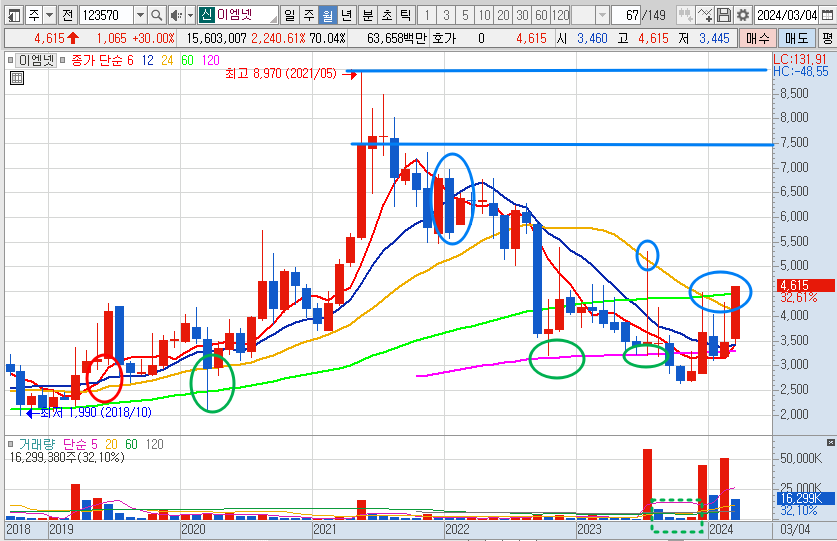837x541 pixels.
Task: Click the speaker sound alert icon
Action: 176,15
